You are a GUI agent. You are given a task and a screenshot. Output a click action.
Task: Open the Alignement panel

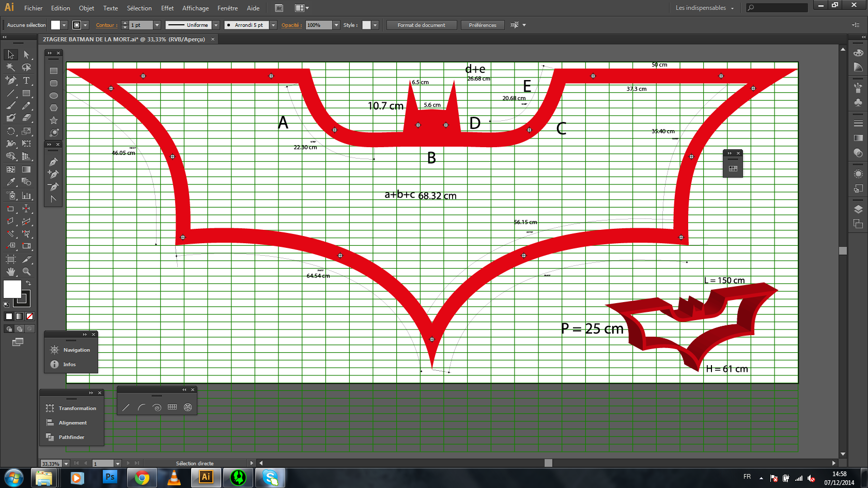coord(72,423)
